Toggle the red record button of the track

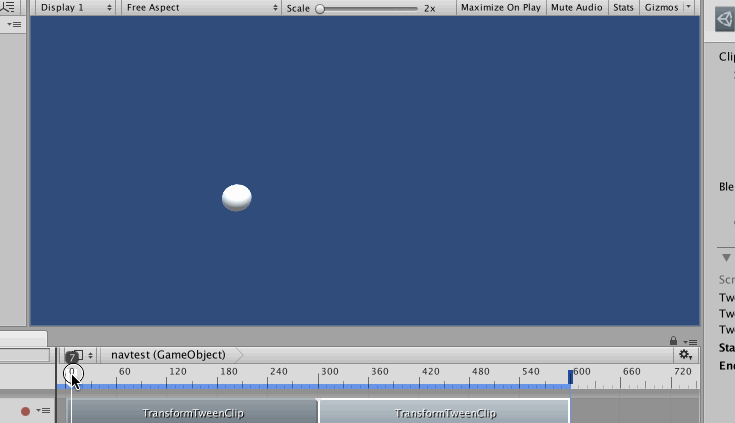[x=25, y=411]
